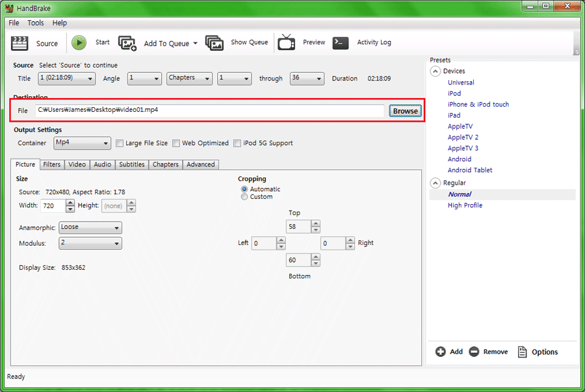Open the Add To Queue dropdown arrow
The height and width of the screenshot is (392, 585).
(x=195, y=44)
